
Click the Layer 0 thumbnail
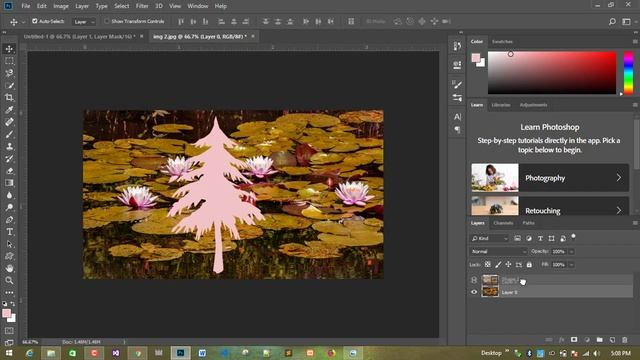(x=490, y=292)
